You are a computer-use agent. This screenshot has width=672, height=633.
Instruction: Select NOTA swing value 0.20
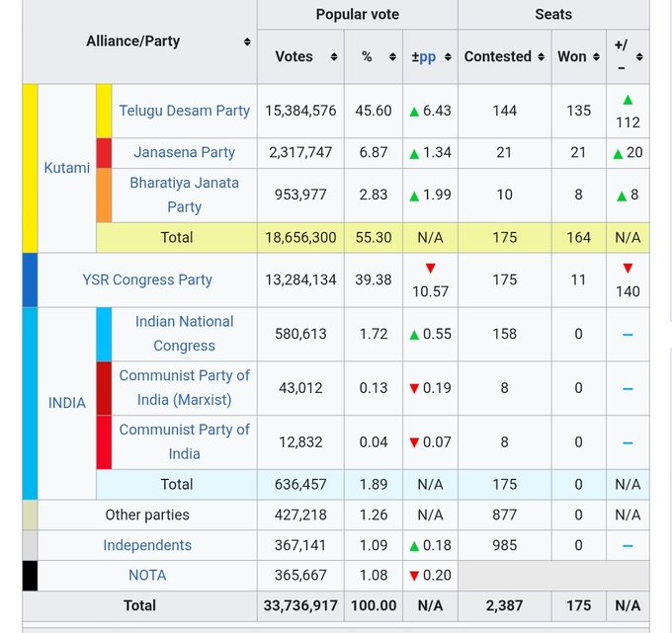[x=437, y=575]
